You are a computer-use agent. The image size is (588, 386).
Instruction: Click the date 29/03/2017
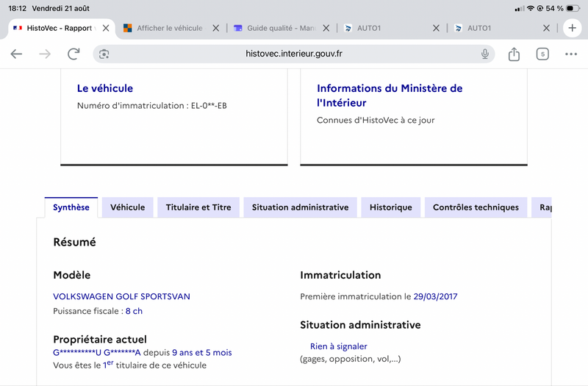[435, 296]
